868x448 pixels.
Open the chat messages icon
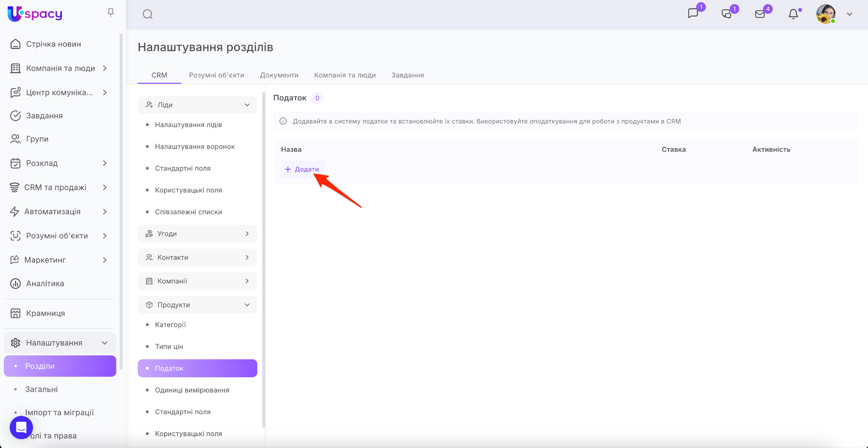pyautogui.click(x=693, y=14)
